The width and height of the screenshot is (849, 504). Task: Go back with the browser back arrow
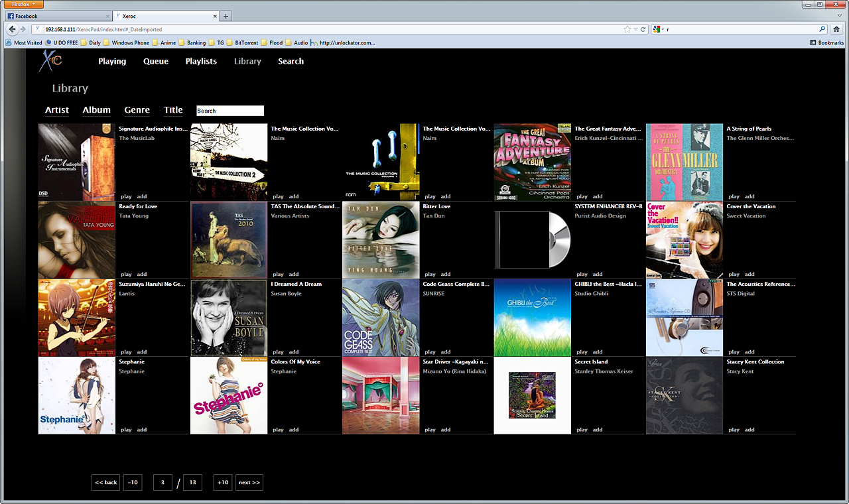click(13, 29)
